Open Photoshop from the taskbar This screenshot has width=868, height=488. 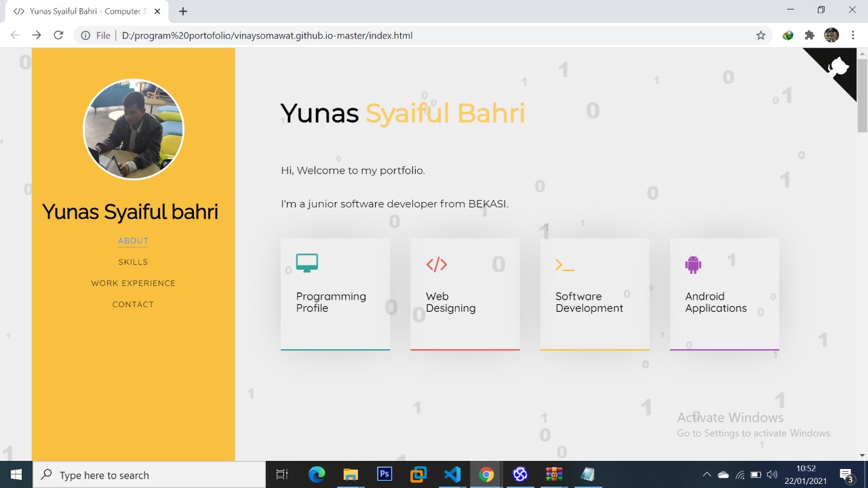click(x=384, y=474)
